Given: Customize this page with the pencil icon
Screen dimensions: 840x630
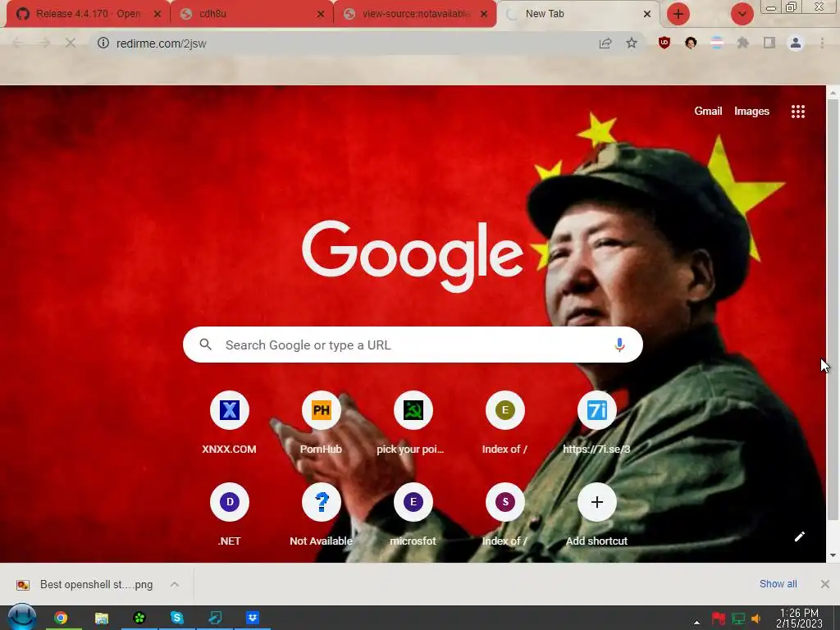Looking at the screenshot, I should coord(799,536).
